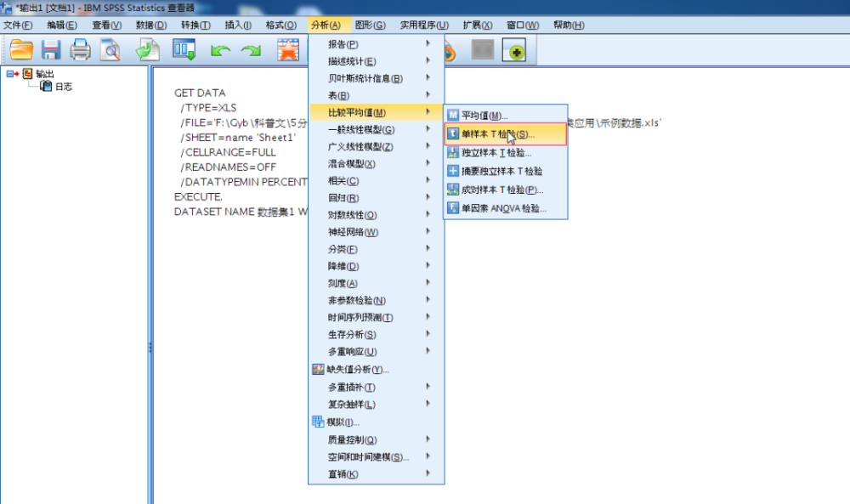The image size is (850, 504).
Task: Click the Print icon
Action: [80, 50]
